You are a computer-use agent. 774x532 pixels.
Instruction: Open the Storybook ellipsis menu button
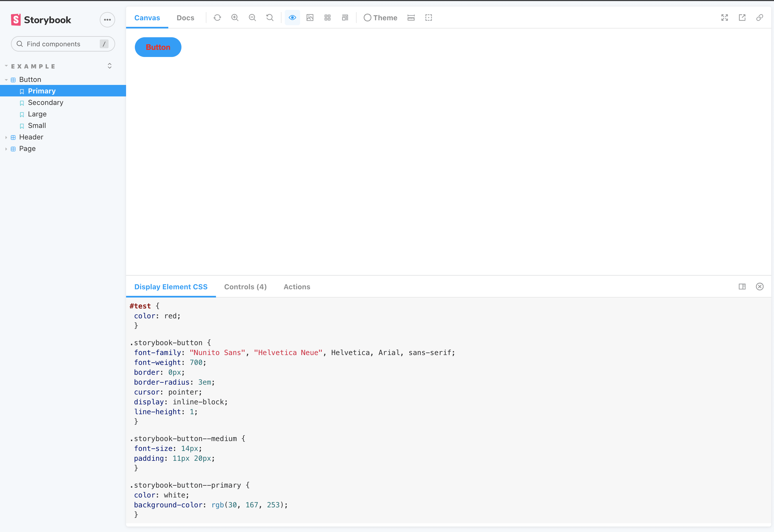[x=107, y=20]
